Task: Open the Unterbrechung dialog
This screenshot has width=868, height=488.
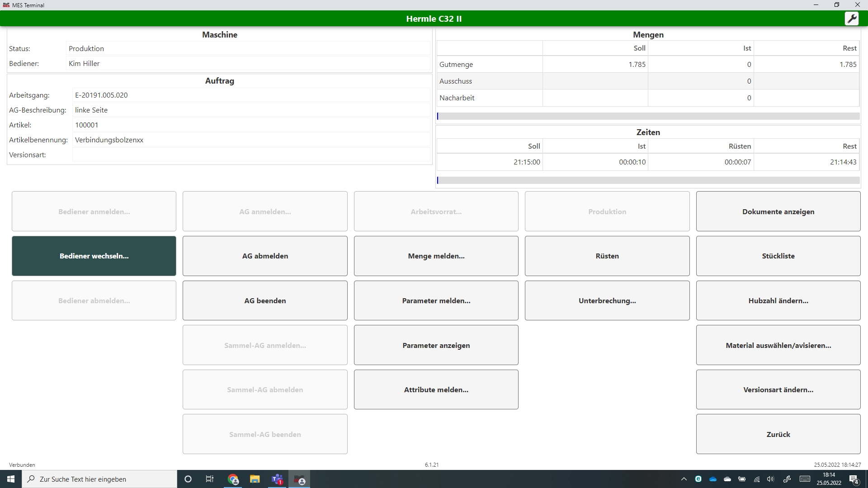Action: tap(607, 300)
